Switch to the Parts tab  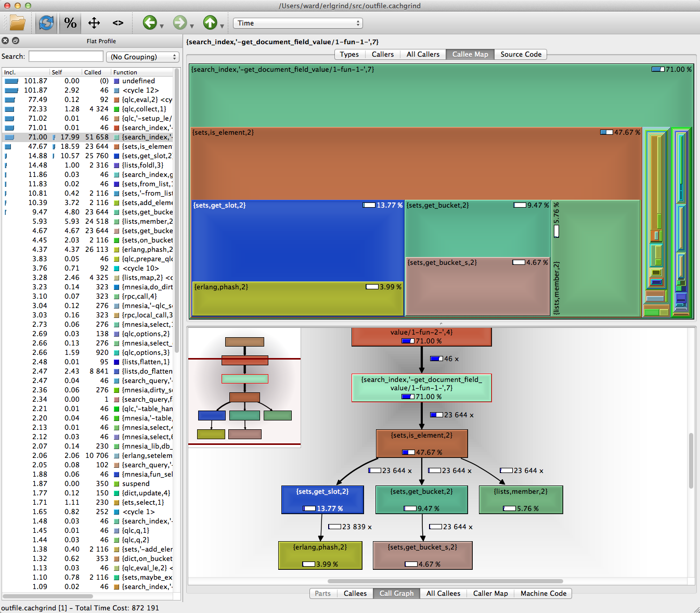tap(322, 593)
